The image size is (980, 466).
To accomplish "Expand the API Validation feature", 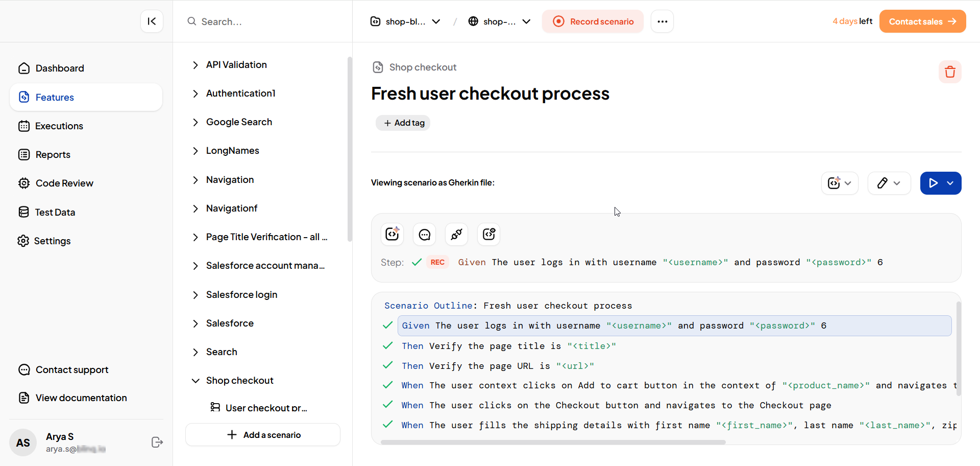I will (x=195, y=65).
